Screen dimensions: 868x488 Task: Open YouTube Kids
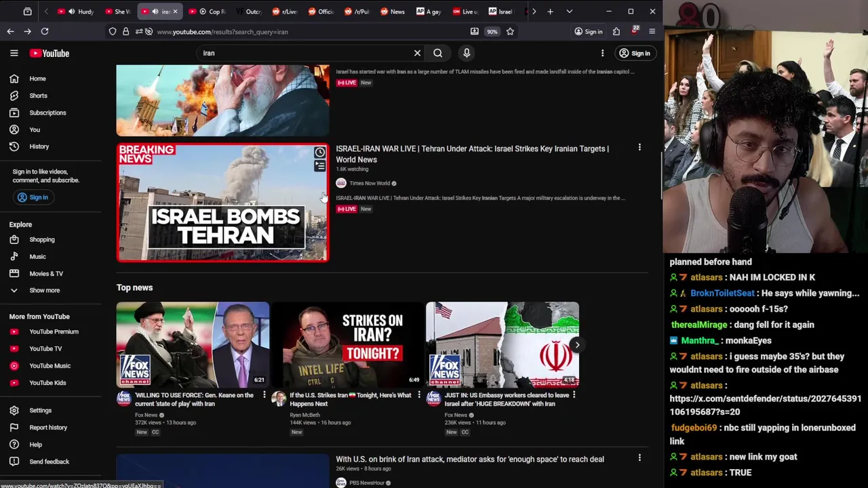point(47,382)
